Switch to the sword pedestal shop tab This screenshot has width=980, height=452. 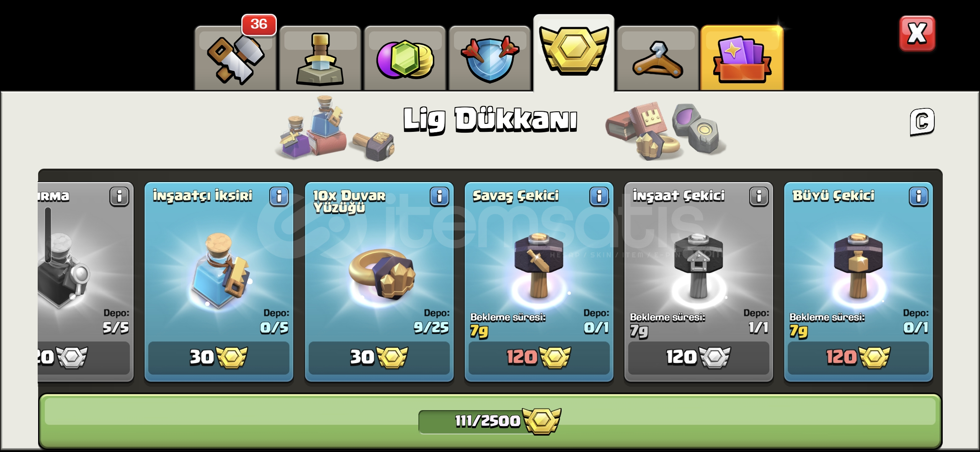pyautogui.click(x=320, y=59)
